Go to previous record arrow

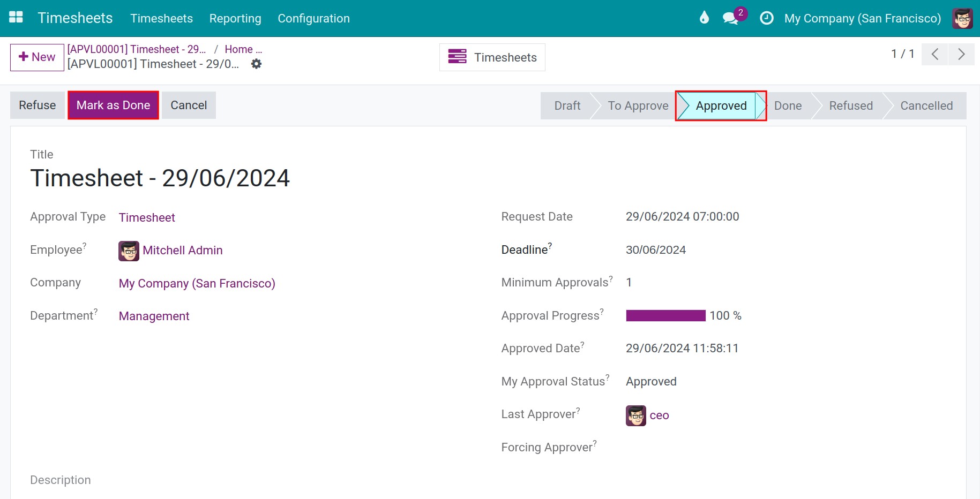[935, 54]
